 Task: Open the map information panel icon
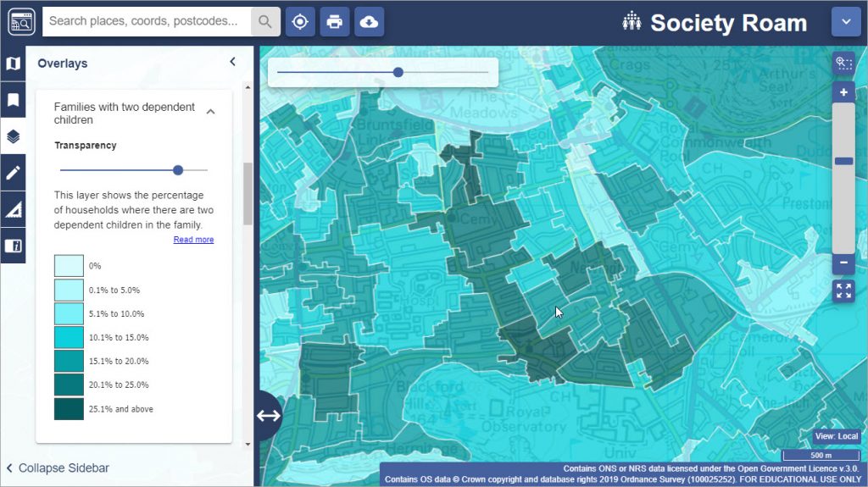13,246
